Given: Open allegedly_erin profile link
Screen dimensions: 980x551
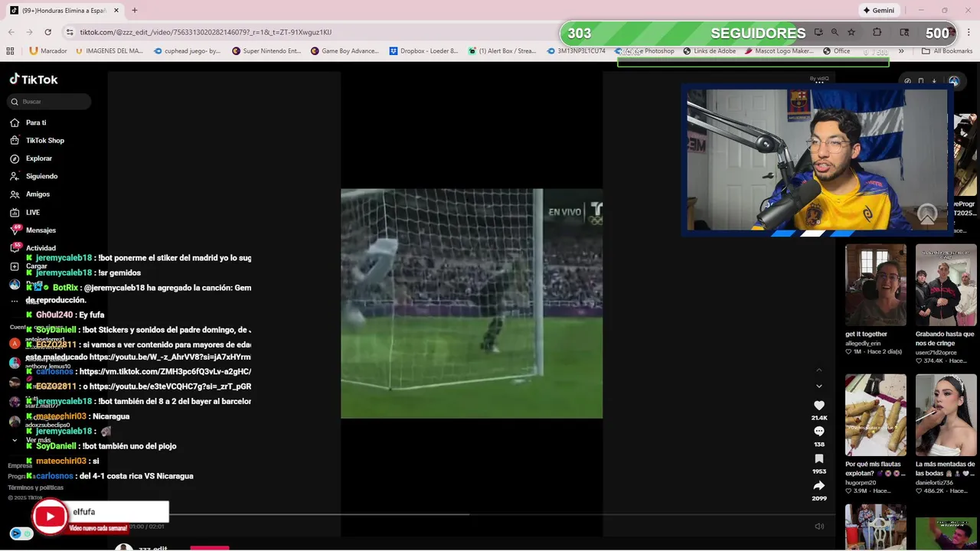Looking at the screenshot, I should coord(863,344).
